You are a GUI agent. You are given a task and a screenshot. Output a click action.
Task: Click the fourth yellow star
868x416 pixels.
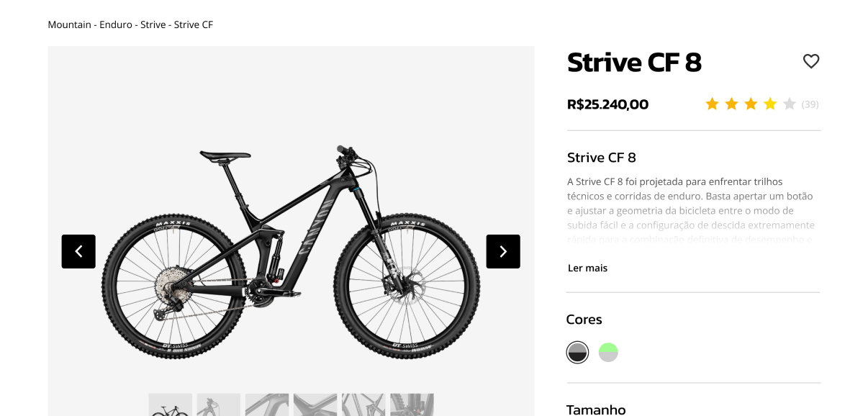pos(770,104)
